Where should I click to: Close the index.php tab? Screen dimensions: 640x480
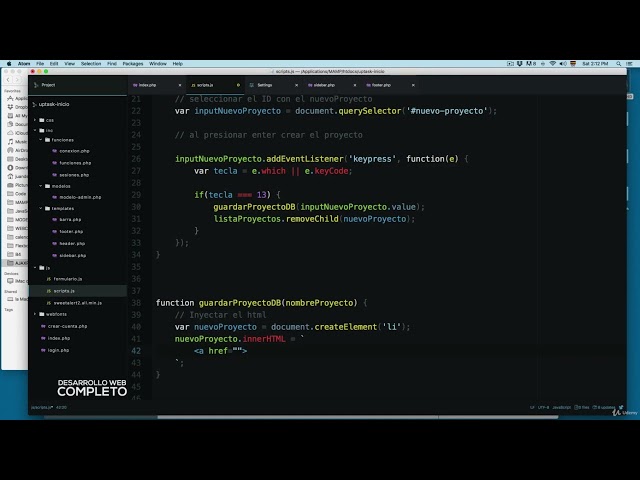(180, 85)
